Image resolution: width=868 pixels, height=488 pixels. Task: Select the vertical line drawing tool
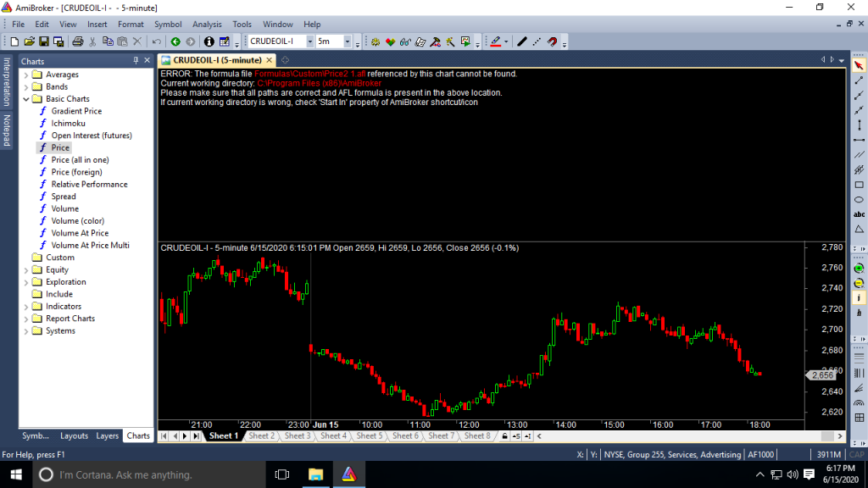[x=859, y=125]
